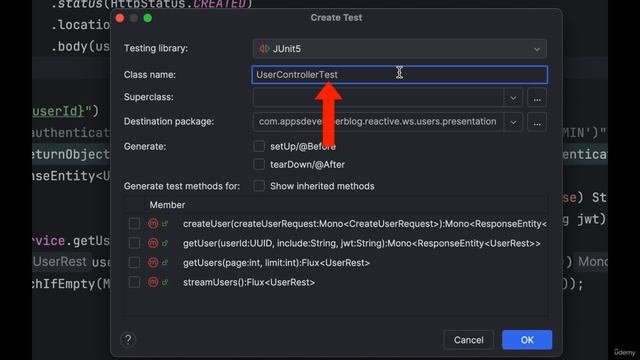Click the Class name field with UserControllerTest
This screenshot has width=640, height=360.
400,75
